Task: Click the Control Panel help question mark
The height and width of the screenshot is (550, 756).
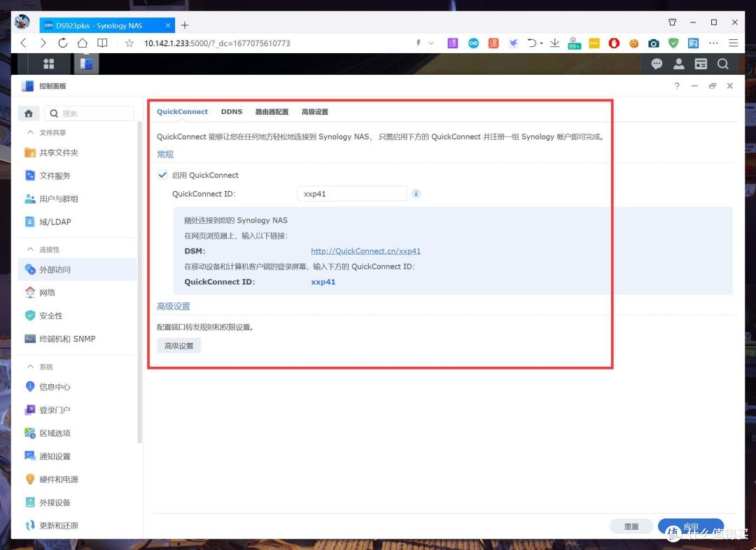Action: click(677, 86)
